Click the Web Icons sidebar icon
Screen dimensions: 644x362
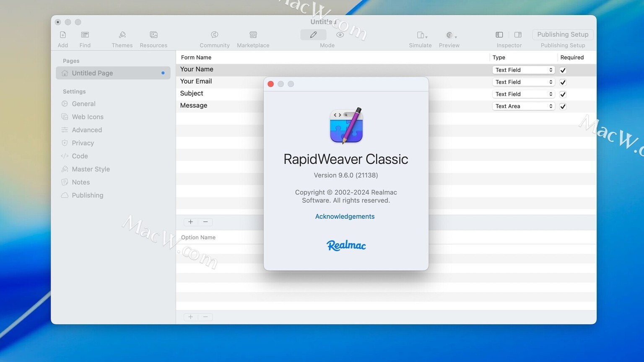[65, 116]
